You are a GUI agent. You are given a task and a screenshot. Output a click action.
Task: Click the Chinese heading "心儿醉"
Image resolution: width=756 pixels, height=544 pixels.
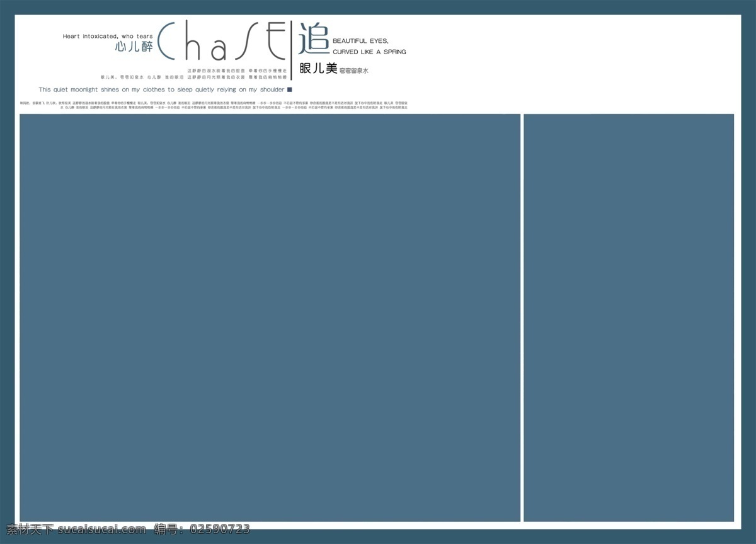click(x=134, y=47)
